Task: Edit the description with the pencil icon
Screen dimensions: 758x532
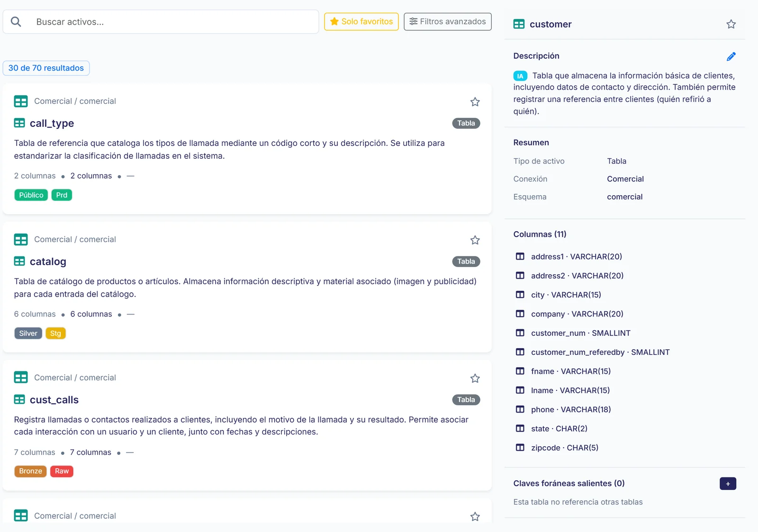Action: (731, 56)
